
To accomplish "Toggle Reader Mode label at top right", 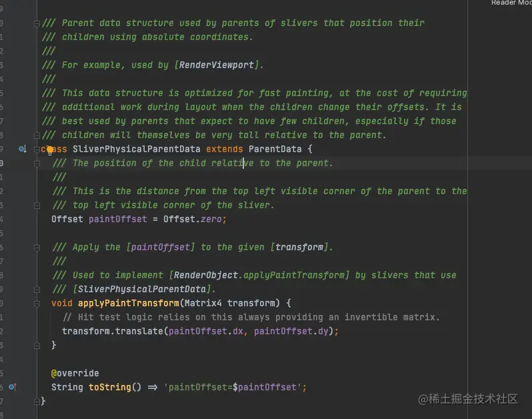I will pos(511,3).
